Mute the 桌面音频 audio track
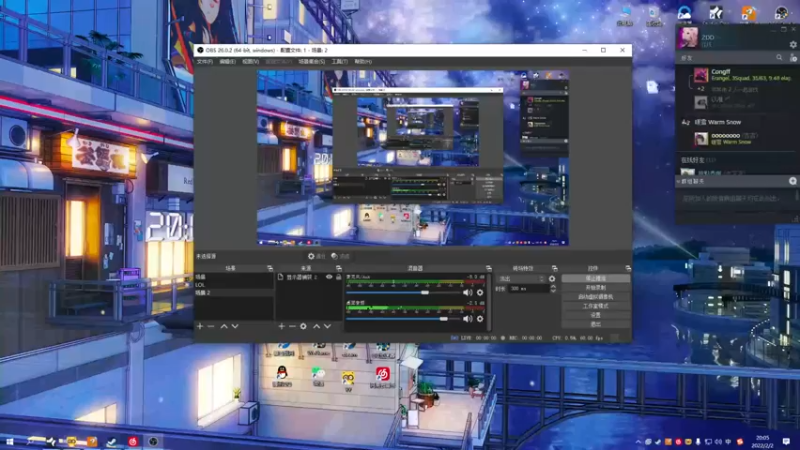Viewport: 800px width, 450px height. (467, 319)
